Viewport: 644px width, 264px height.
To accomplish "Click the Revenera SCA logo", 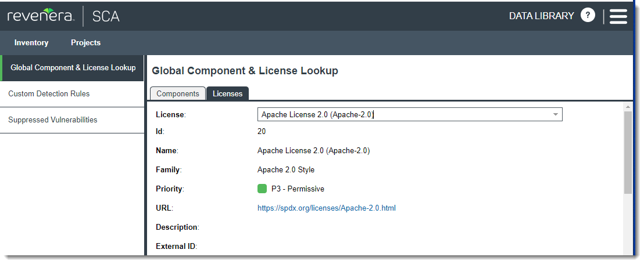I will click(63, 16).
